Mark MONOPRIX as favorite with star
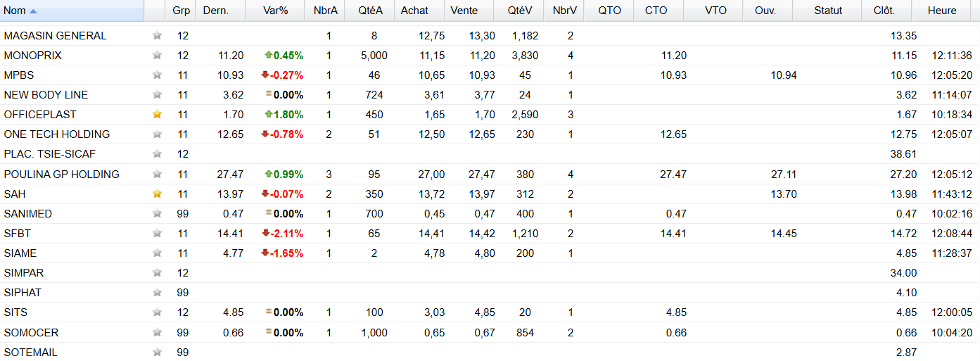Viewport: 980px width, 361px height. 157,55
